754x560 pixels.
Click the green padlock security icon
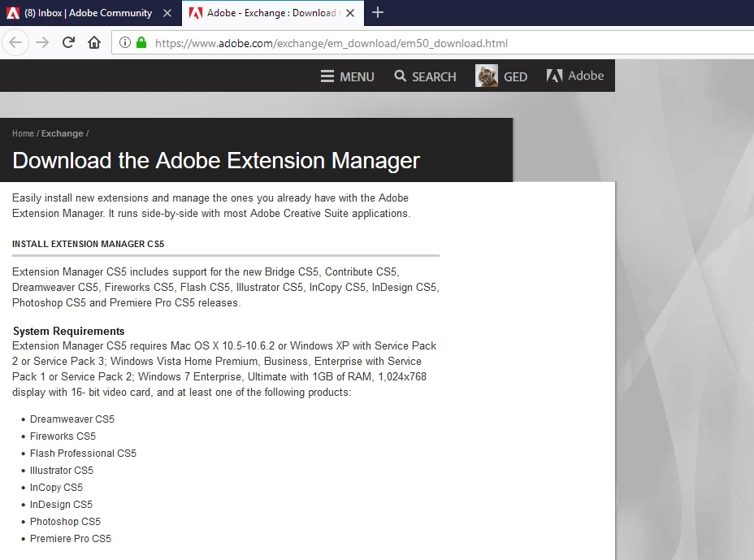coord(141,43)
